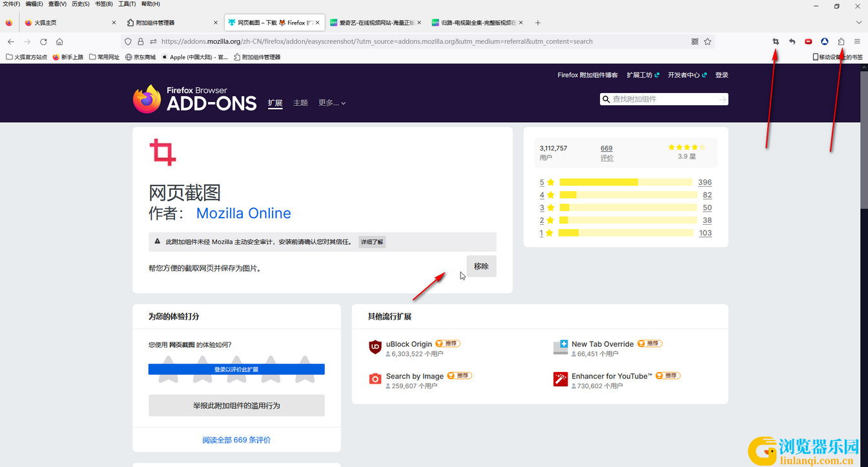Reload the current page
868x467 pixels.
pyautogui.click(x=43, y=41)
